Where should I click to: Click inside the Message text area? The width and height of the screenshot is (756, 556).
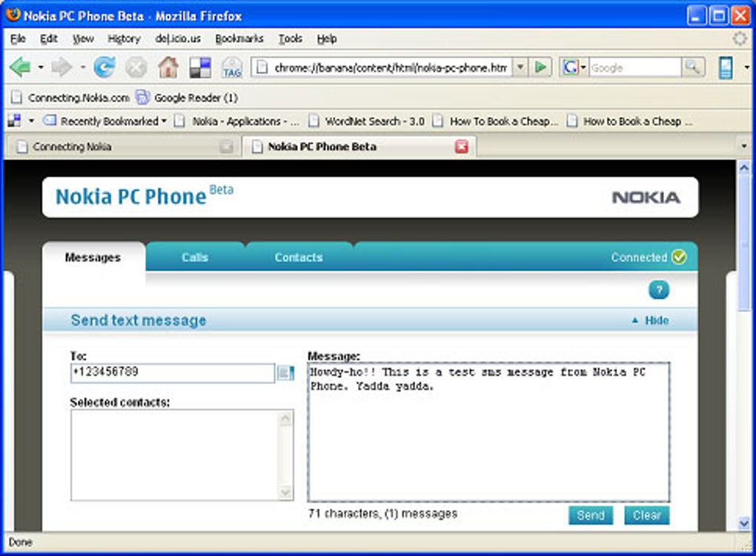[488, 432]
